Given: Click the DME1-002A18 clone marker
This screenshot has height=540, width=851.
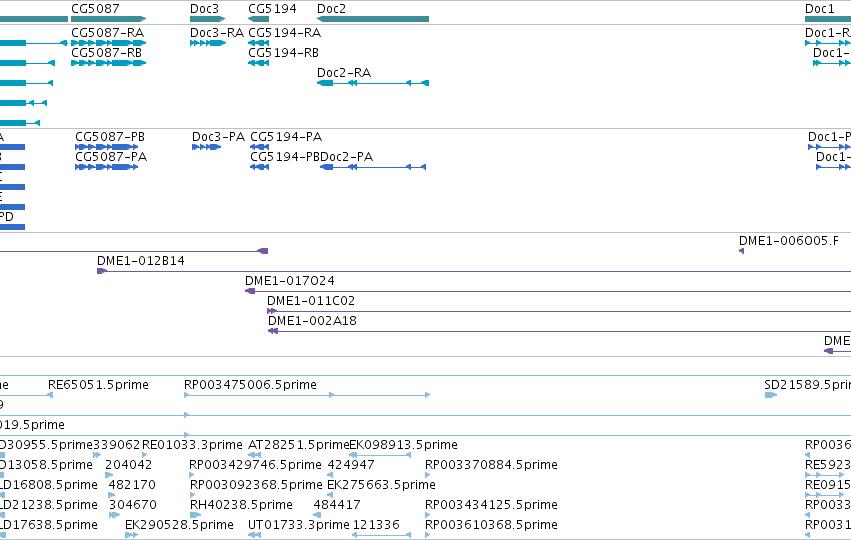Looking at the screenshot, I should [x=273, y=331].
